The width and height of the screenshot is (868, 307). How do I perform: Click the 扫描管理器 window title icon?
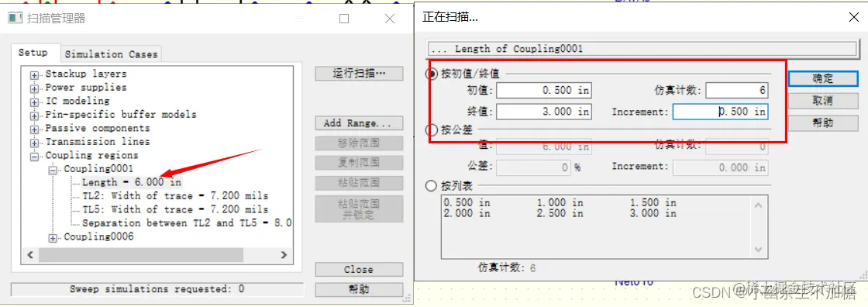(x=15, y=19)
